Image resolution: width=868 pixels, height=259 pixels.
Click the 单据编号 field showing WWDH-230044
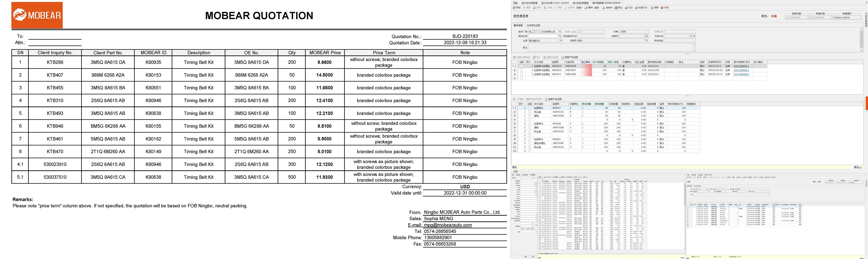(847, 17)
